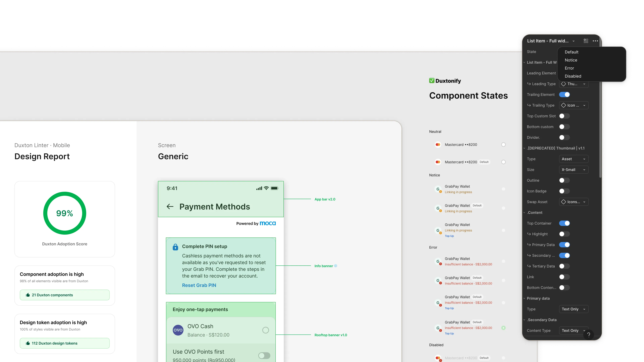Viewport: 644px width, 362px height.
Task: Enable the Link switch
Action: pyautogui.click(x=565, y=277)
